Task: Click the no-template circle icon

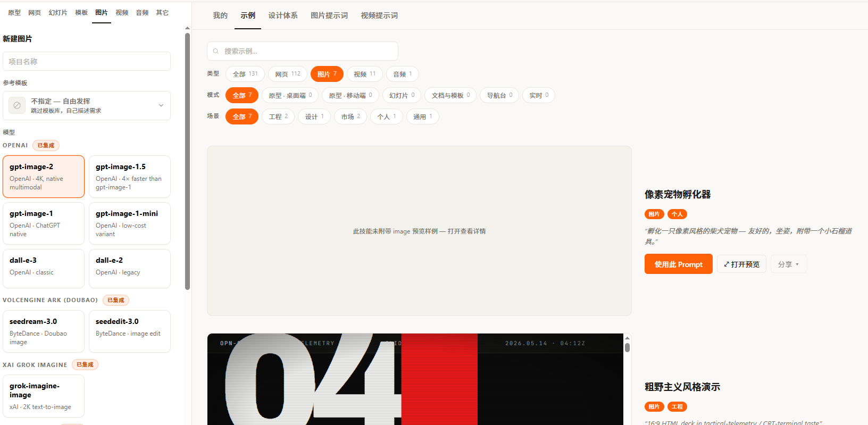Action: (17, 105)
